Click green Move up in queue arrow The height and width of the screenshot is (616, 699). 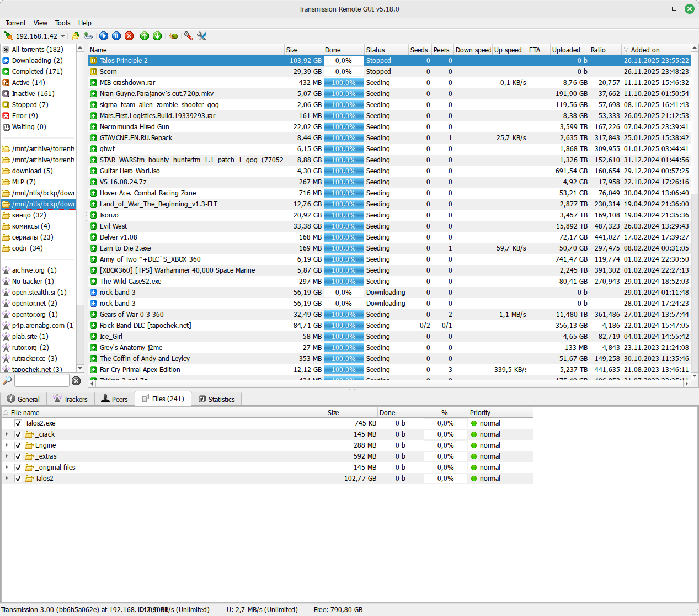[145, 36]
